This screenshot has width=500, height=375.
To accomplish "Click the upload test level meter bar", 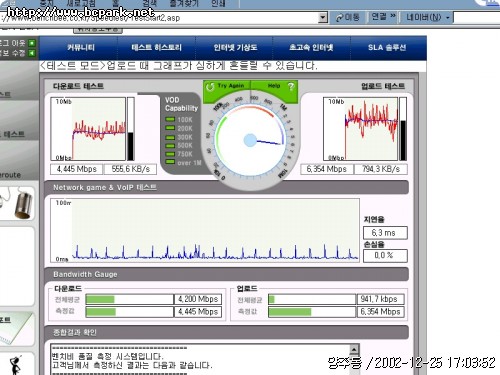I will point(403,129).
